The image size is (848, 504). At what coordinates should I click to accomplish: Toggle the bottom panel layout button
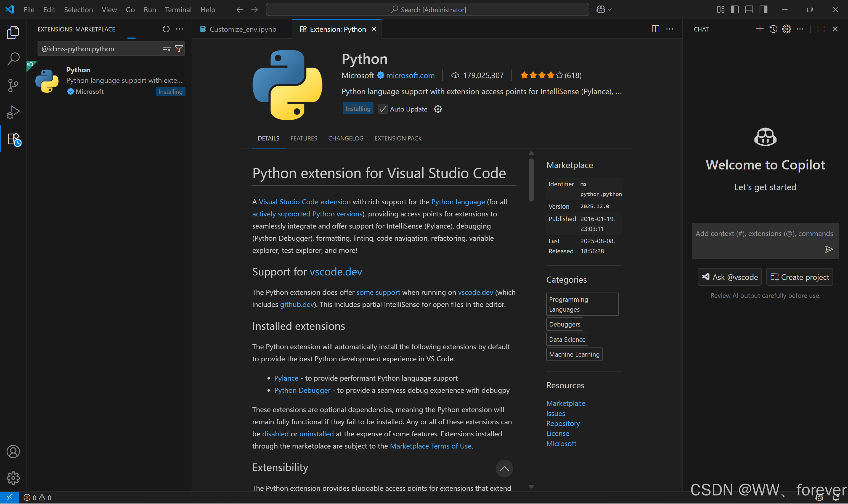pyautogui.click(x=749, y=9)
